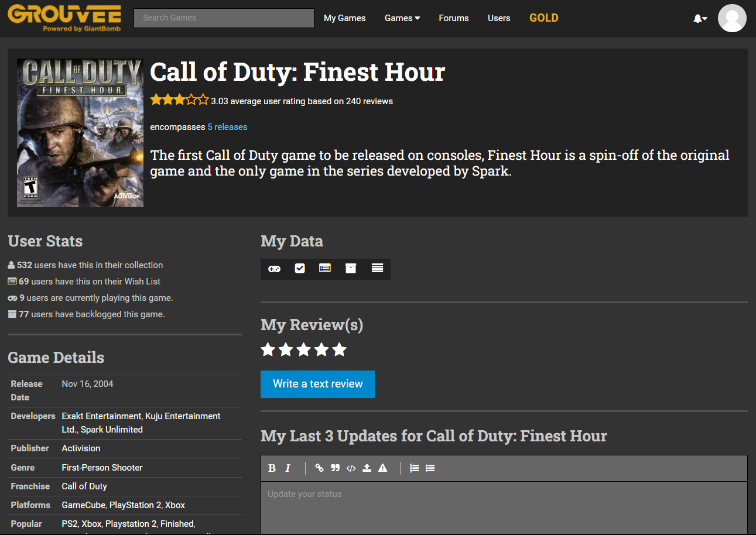The height and width of the screenshot is (535, 756).
Task: Toggle bold formatting in the editor
Action: click(x=272, y=468)
